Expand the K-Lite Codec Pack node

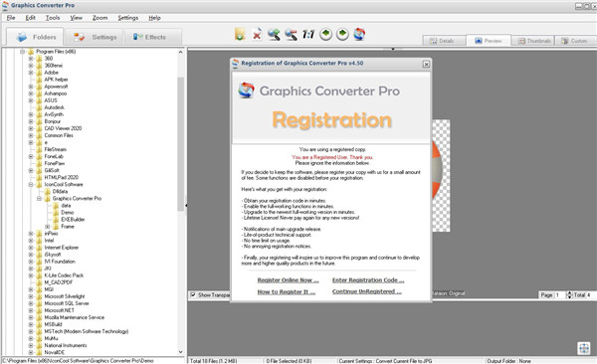31,275
